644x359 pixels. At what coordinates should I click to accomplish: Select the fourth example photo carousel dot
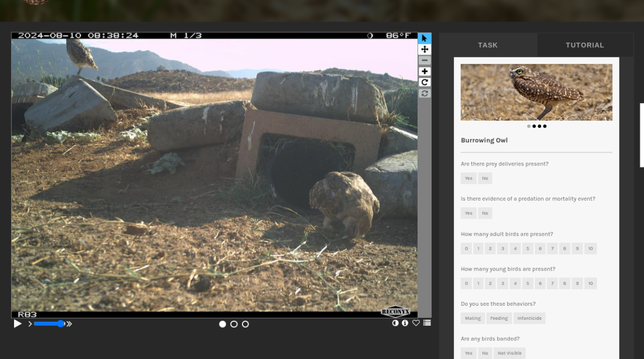545,126
